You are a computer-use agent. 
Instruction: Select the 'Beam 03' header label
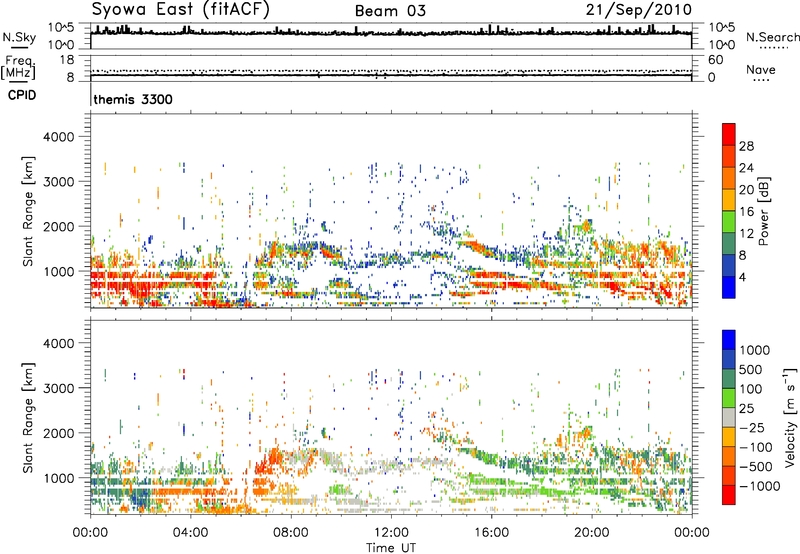coord(390,11)
